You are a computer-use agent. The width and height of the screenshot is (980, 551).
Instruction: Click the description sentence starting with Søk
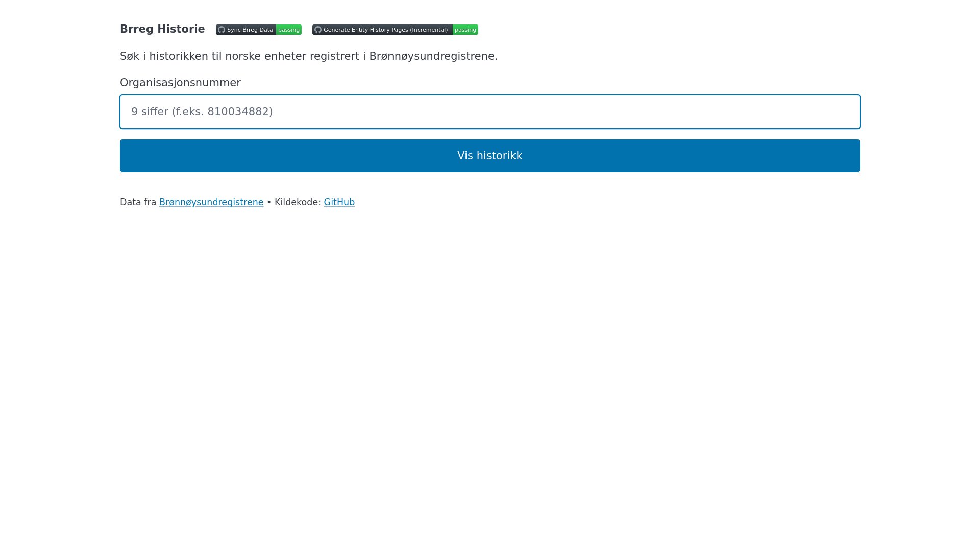(308, 56)
